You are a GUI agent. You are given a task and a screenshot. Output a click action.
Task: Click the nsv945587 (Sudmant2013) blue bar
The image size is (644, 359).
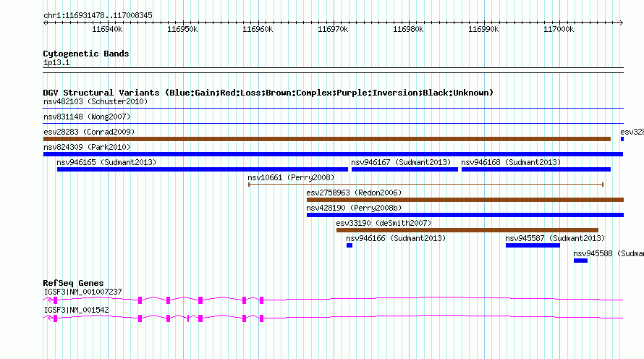[x=533, y=245]
